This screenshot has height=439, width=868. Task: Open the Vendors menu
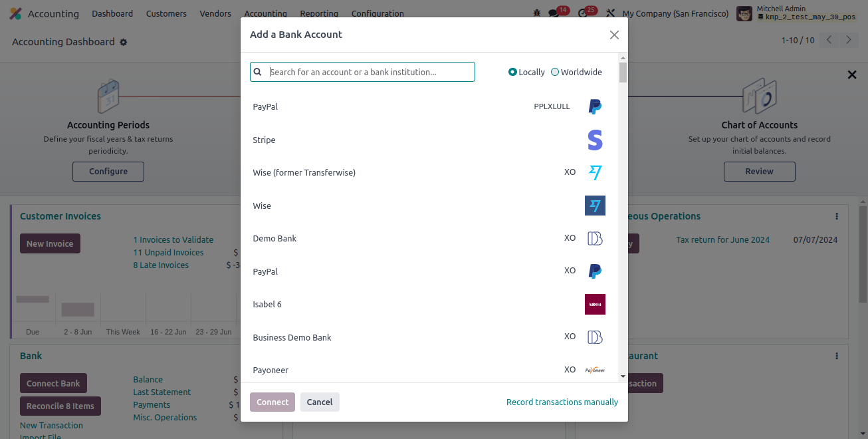(x=215, y=13)
